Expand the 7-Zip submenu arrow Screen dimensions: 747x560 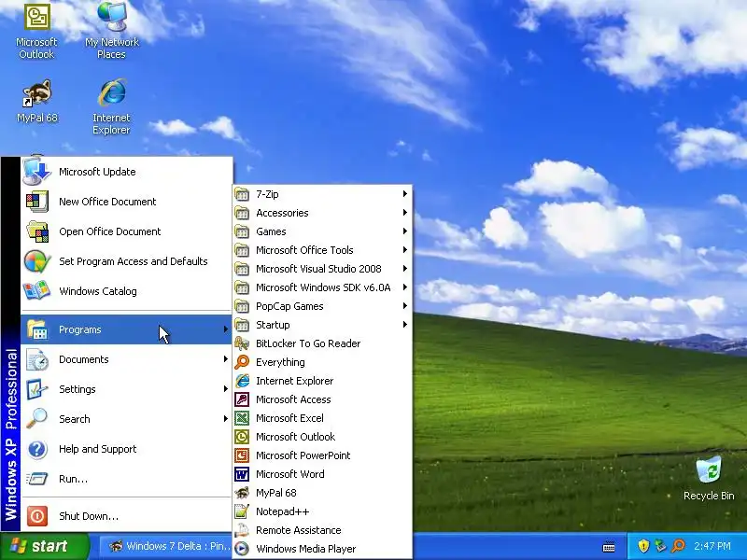coord(405,194)
